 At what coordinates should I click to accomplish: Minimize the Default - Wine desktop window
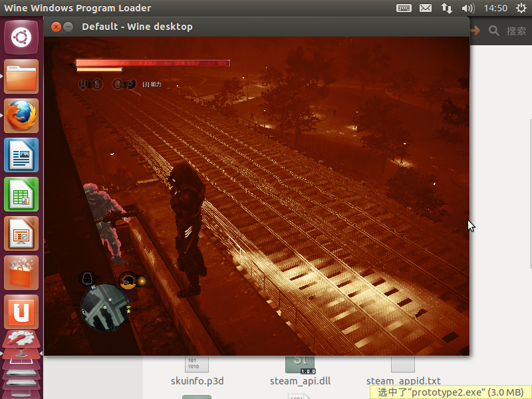point(68,27)
